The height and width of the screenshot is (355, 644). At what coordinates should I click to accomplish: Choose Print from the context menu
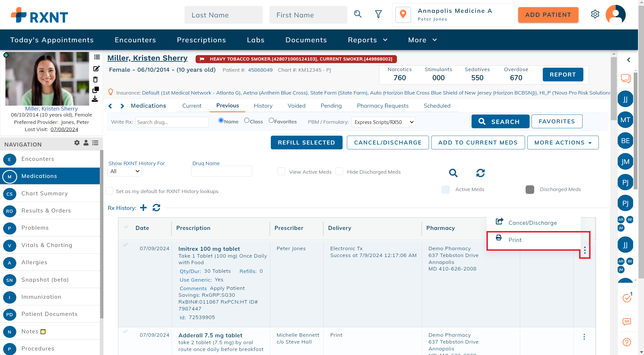[x=515, y=240]
